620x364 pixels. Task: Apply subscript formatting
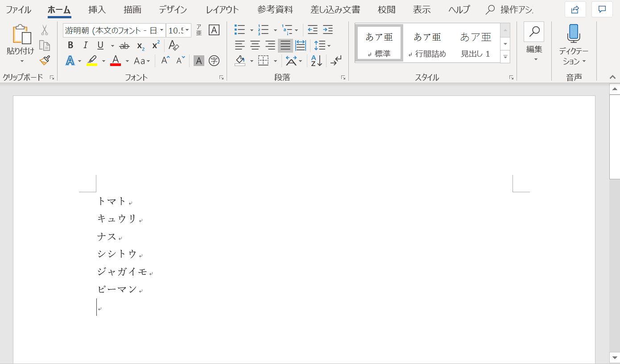point(141,45)
